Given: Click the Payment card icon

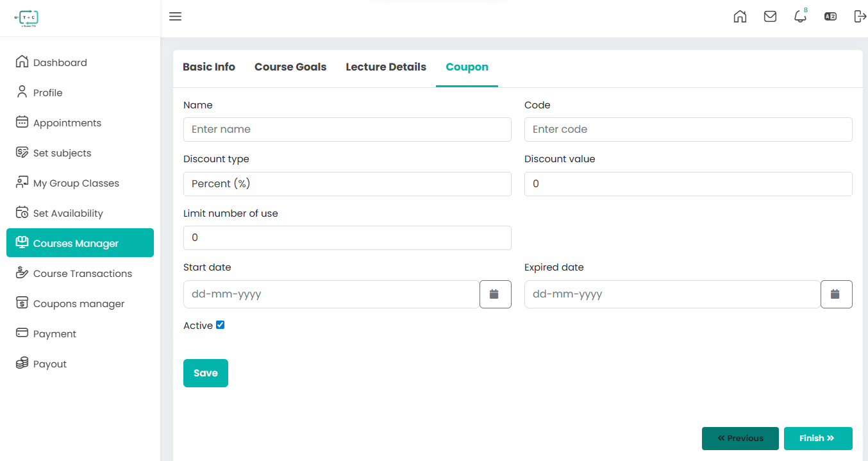Looking at the screenshot, I should pyautogui.click(x=22, y=333).
